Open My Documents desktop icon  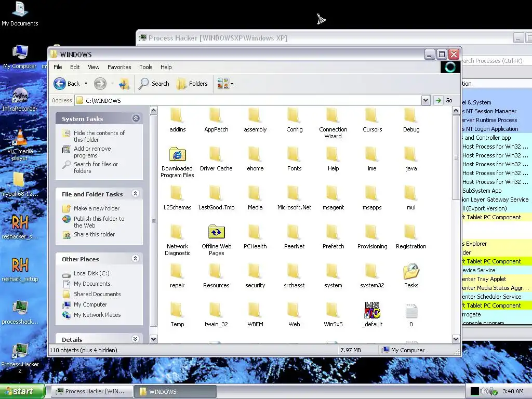tap(20, 14)
